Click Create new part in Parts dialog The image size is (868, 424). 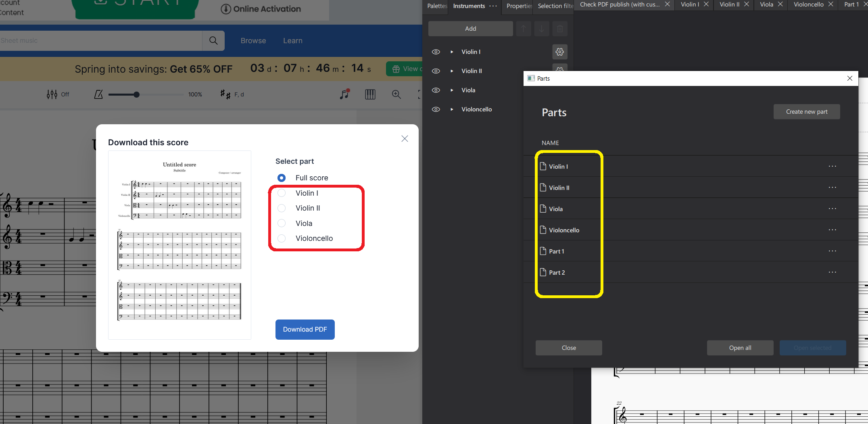pos(806,111)
